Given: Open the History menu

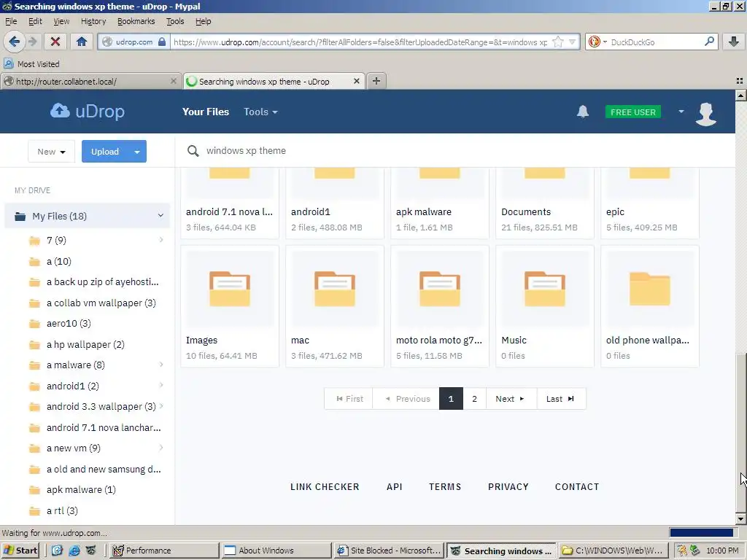Looking at the screenshot, I should point(93,21).
